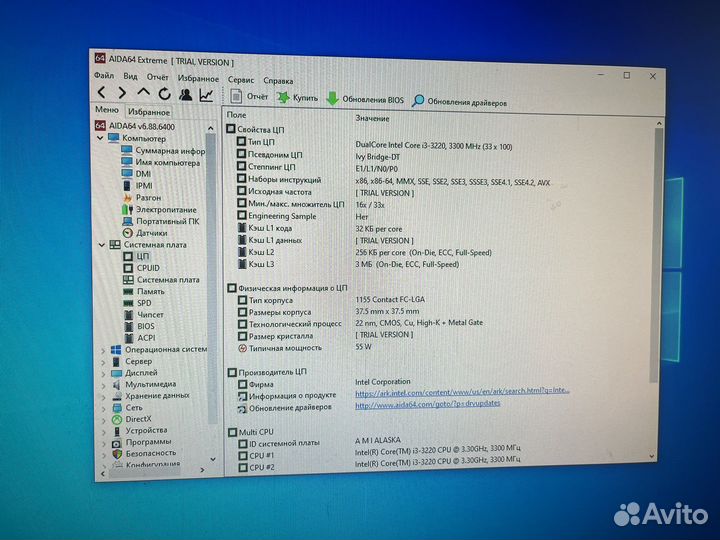
Task: Select the ЦП item in the tree
Action: point(136,256)
